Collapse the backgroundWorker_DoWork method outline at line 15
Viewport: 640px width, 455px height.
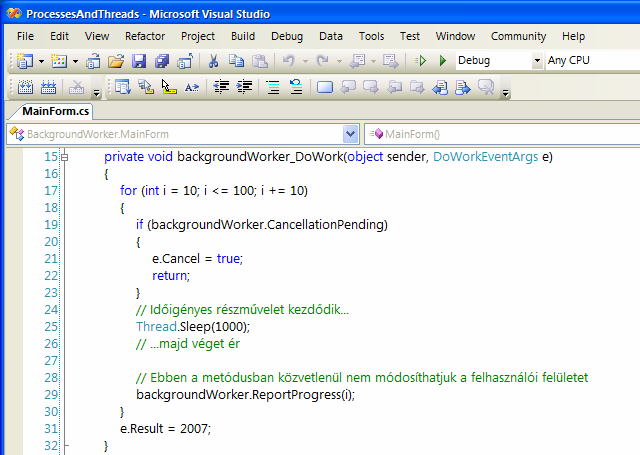[x=64, y=157]
